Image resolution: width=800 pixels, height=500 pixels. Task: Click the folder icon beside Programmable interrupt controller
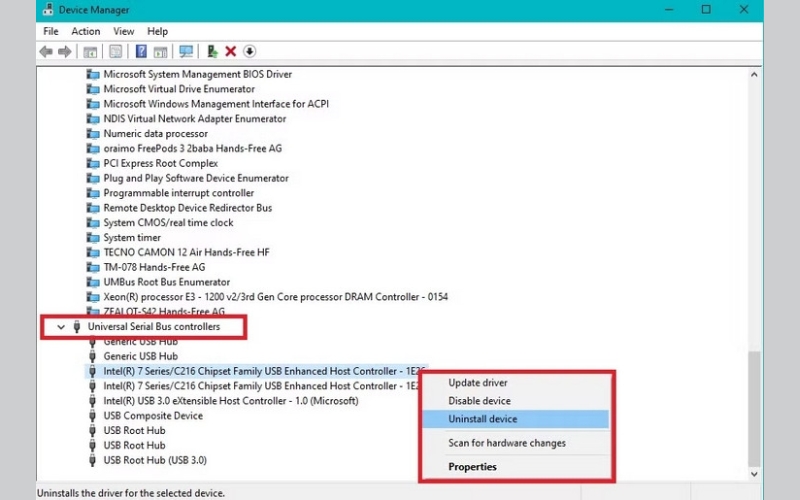93,193
